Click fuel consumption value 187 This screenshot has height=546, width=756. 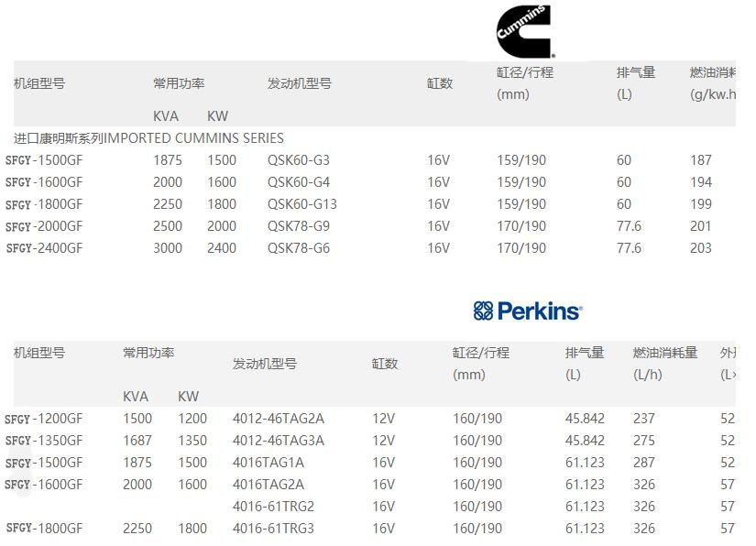(700, 160)
